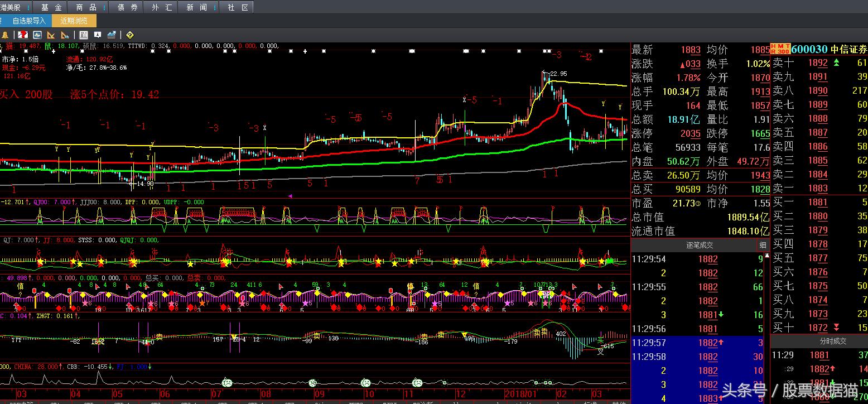Viewport: 868px width, 404px height.
Task: Click the ZHGT: 0.161 indicator label
Action: [x=58, y=316]
